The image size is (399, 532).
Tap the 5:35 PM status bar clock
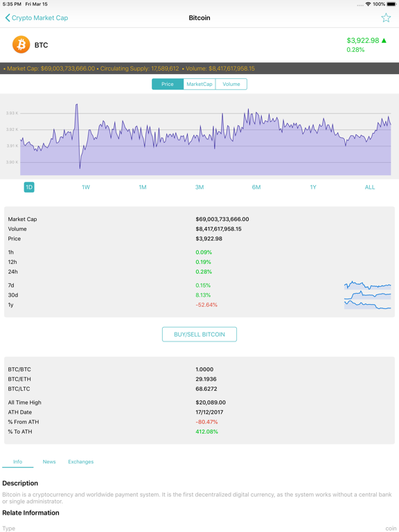[12, 4]
